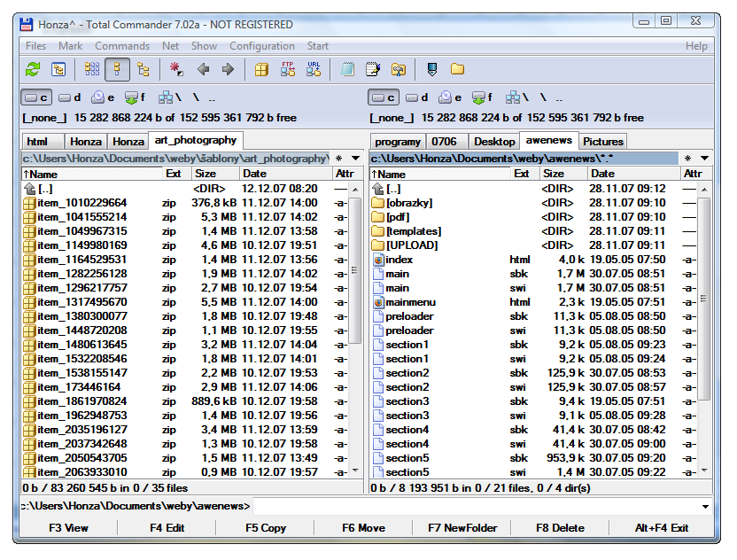This screenshot has height=560, width=737.
Task: Select drive f in the right panel
Action: point(482,97)
